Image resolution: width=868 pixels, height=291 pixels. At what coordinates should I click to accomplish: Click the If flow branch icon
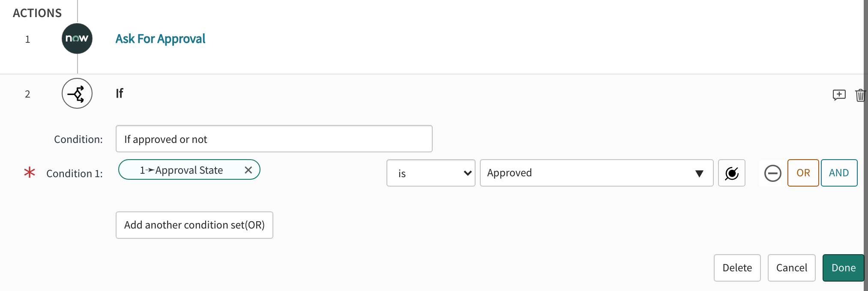[77, 93]
